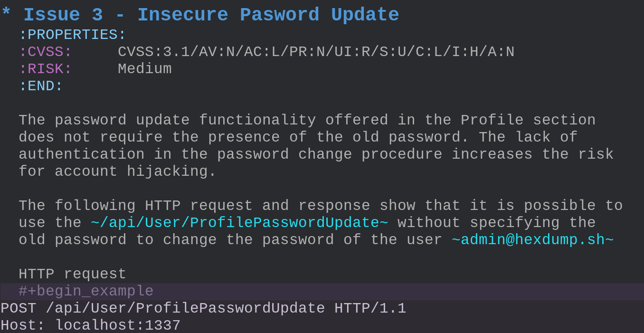
Task: Click the Host: localhost:1337 header line
Action: [x=90, y=325]
